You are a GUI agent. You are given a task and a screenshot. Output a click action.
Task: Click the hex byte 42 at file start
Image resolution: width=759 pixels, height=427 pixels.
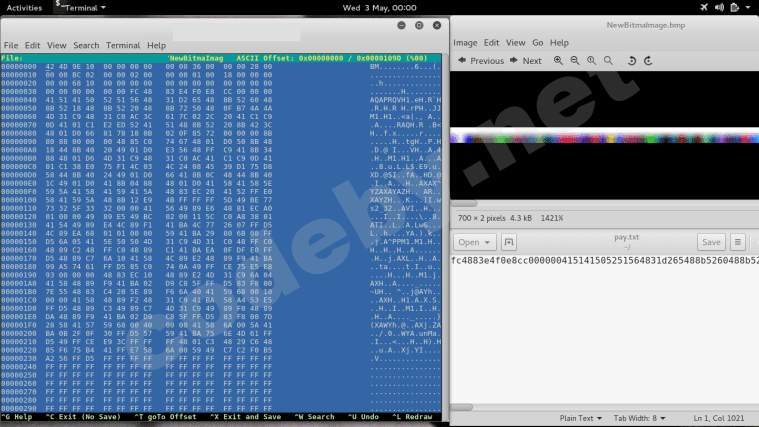tap(50, 66)
